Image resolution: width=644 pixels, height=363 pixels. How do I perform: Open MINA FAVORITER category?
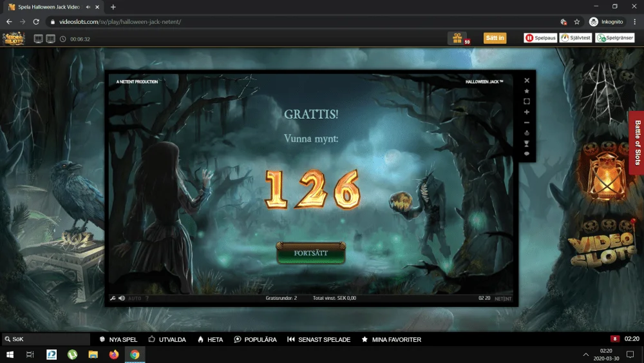[392, 340]
